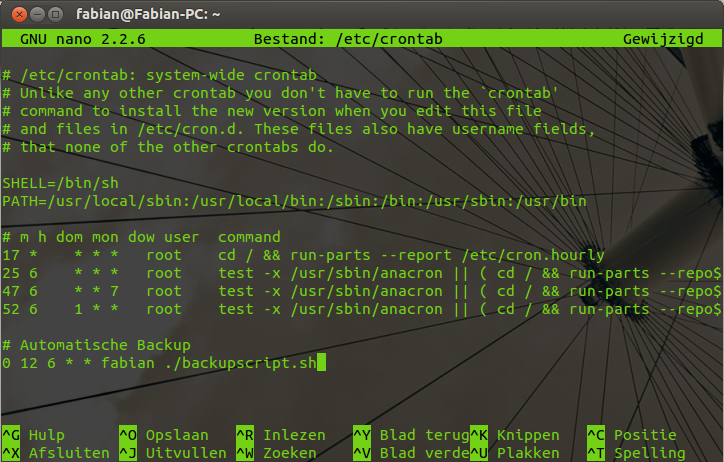Click the ^X Afsluiten shortcut
The width and height of the screenshot is (724, 462).
(56, 453)
